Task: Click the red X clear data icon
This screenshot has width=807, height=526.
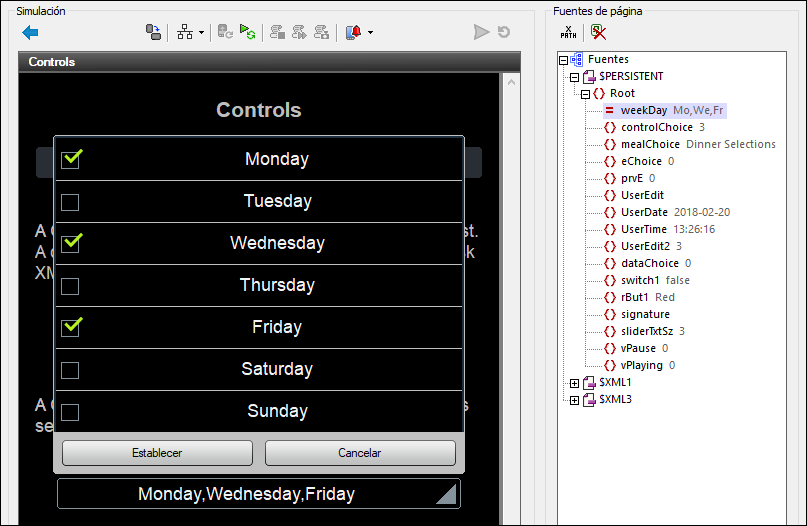Action: click(x=598, y=32)
